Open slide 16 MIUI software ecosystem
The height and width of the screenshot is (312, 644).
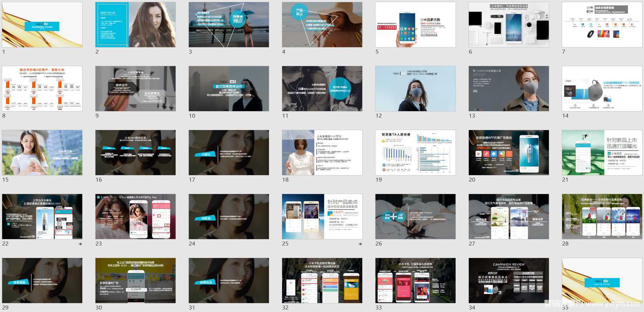click(136, 153)
